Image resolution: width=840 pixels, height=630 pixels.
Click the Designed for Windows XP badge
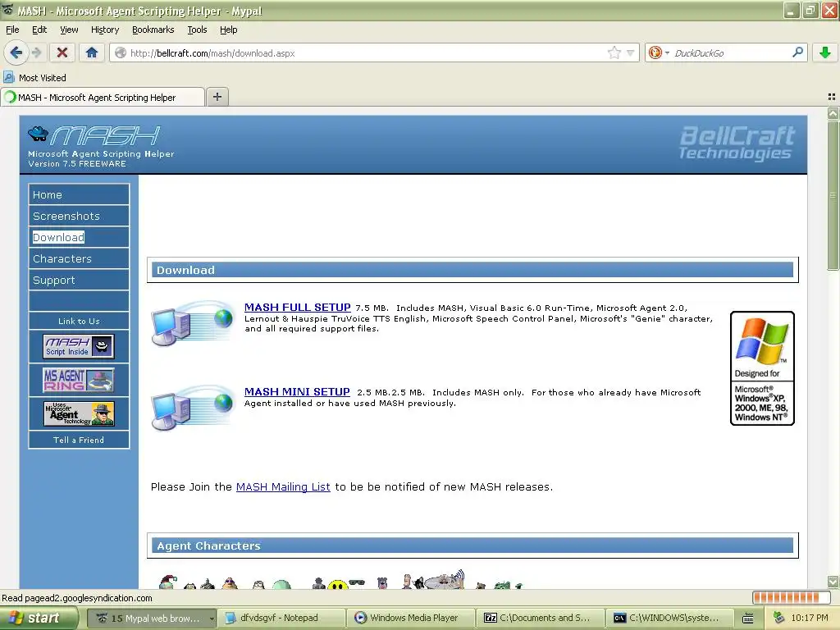click(x=762, y=368)
